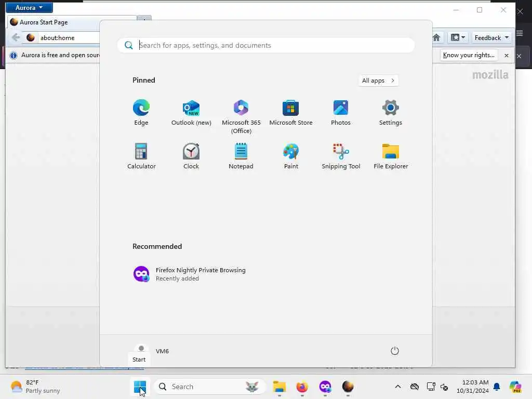Open Aurora bookmarks star dropdown
532x399 pixels.
tap(458, 37)
